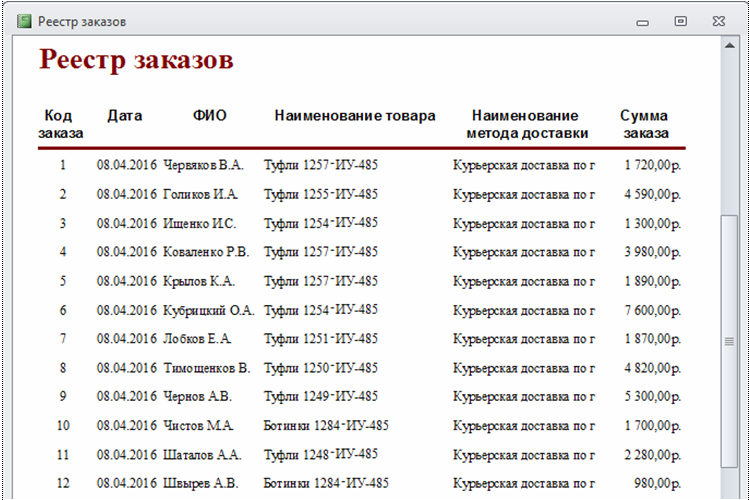This screenshot has height=500, width=749.
Task: Click order sum 980,00р.
Action: [658, 483]
